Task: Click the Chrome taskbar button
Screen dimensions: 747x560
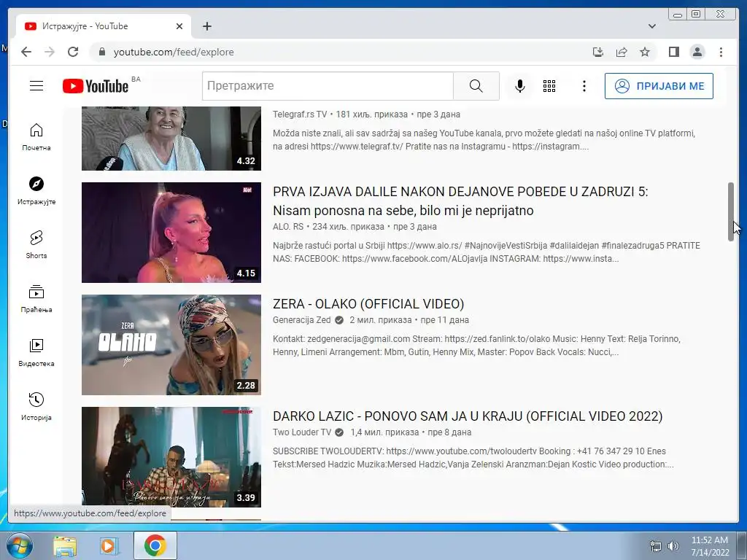Action: (155, 545)
